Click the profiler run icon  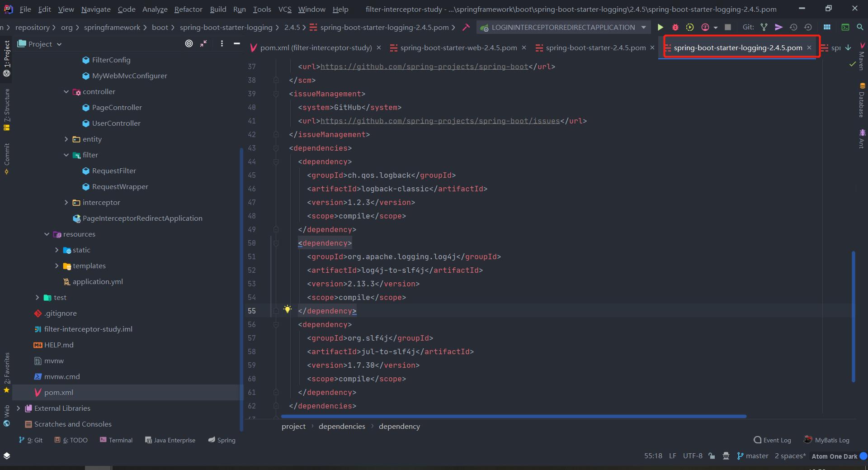(x=705, y=27)
